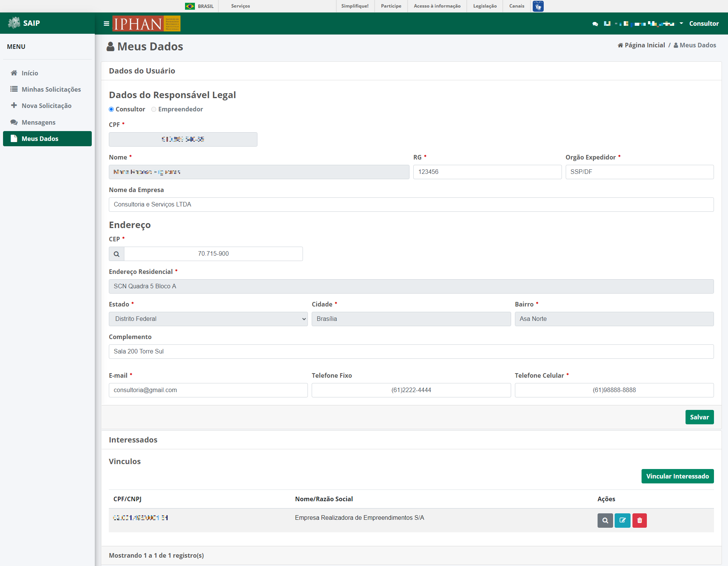This screenshot has width=728, height=566.
Task: Delete the Empresa Realizadora vínculo
Action: (640, 521)
